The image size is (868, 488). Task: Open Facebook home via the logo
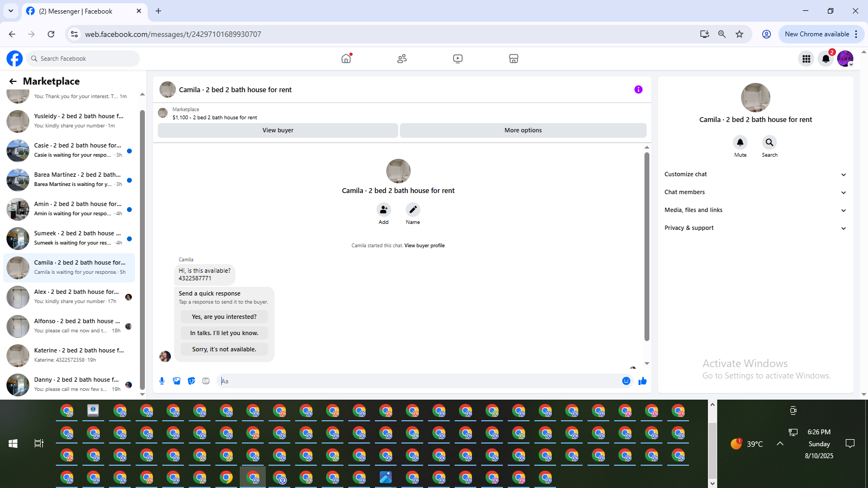click(15, 59)
